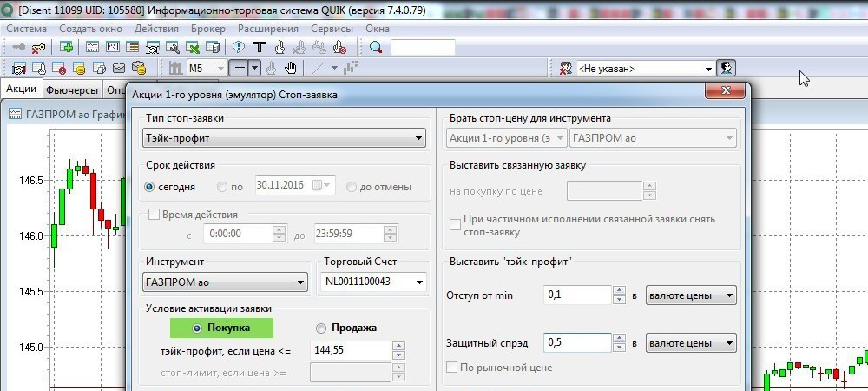This screenshot has height=391, width=868.
Task: Select the 'сегодня' radio button
Action: [x=149, y=187]
